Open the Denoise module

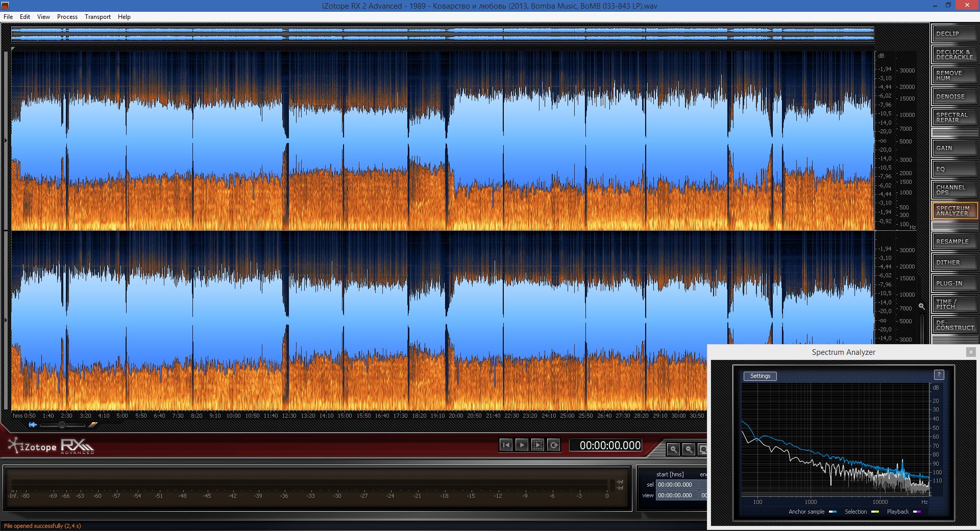coord(954,96)
